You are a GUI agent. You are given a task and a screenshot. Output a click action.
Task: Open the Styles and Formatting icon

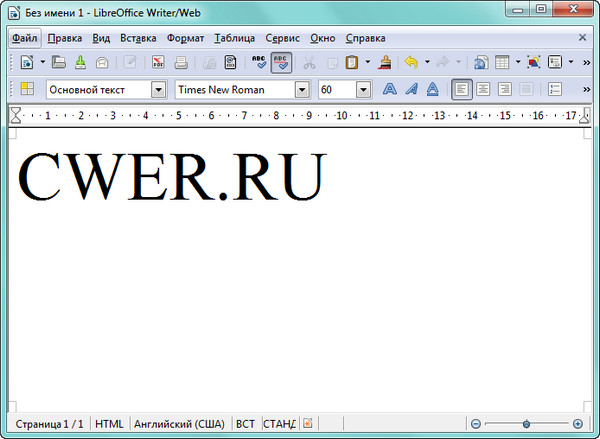(27, 90)
